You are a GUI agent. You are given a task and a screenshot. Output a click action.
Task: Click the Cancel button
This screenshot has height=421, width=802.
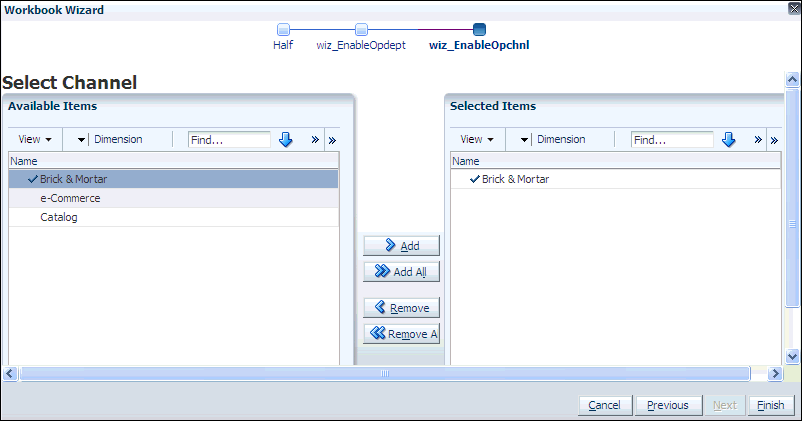(x=605, y=405)
